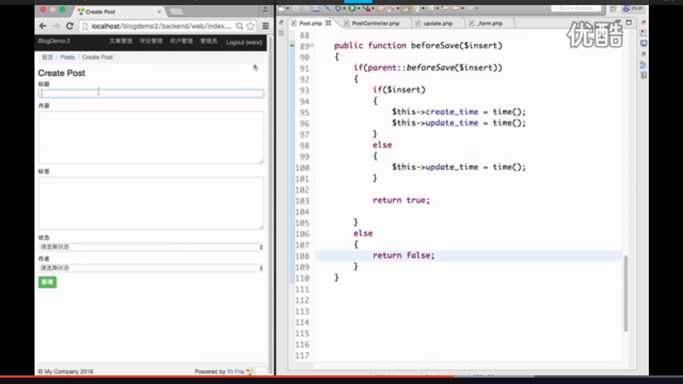The height and width of the screenshot is (384, 683).
Task: Click the first navbar menu item after brand
Action: tap(121, 41)
